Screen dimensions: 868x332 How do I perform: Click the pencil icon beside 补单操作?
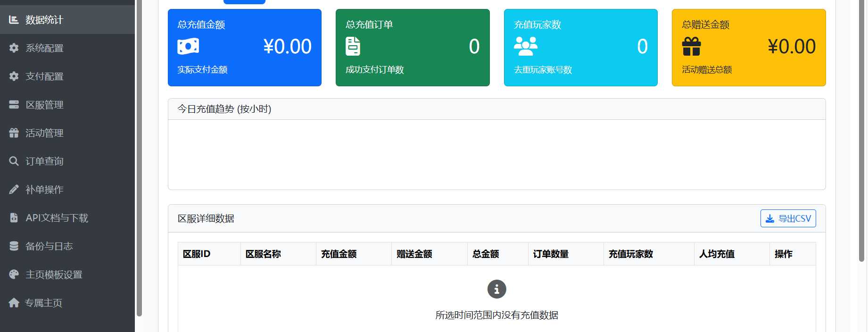point(14,190)
